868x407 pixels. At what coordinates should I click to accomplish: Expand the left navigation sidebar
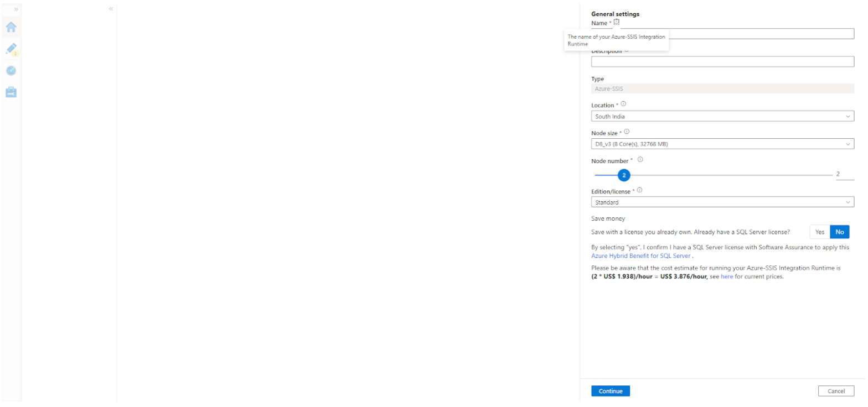pyautogui.click(x=16, y=9)
